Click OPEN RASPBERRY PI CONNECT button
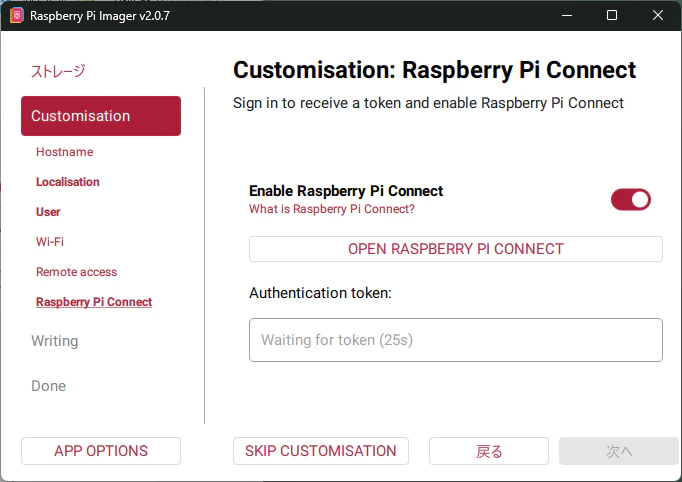Viewport: 682px width, 482px height. click(456, 249)
